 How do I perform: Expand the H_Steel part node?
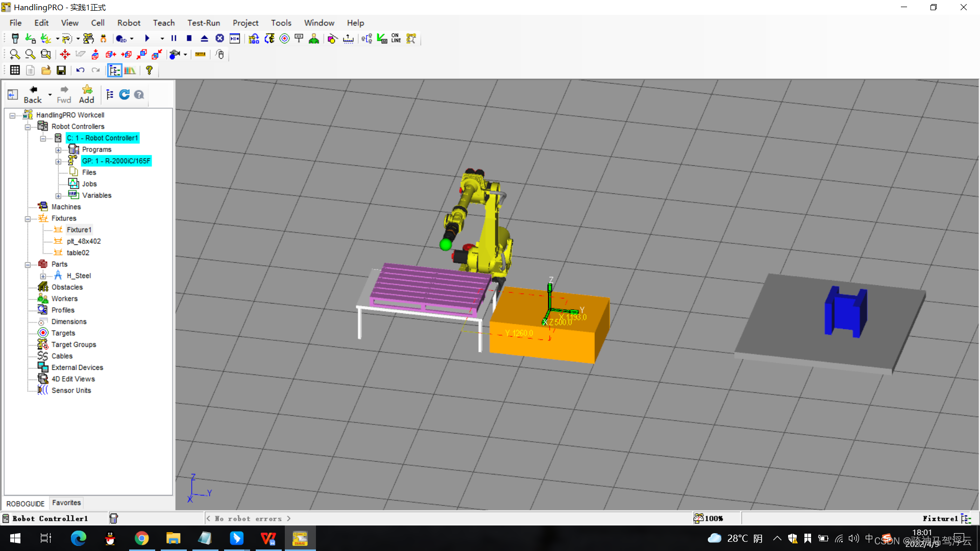click(x=43, y=276)
